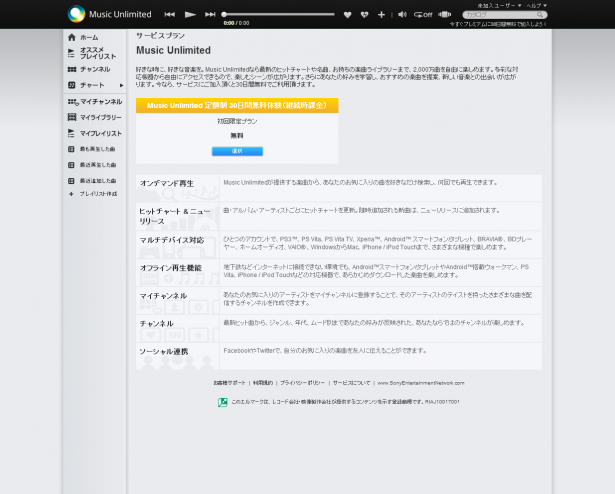Click the orange 30日間無料体験 plan header
This screenshot has height=494, width=615.
click(x=237, y=106)
